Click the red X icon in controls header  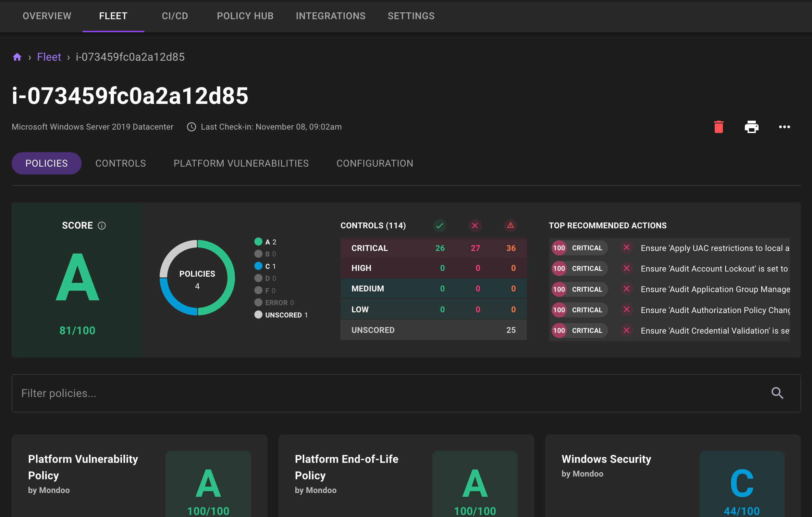tap(475, 226)
